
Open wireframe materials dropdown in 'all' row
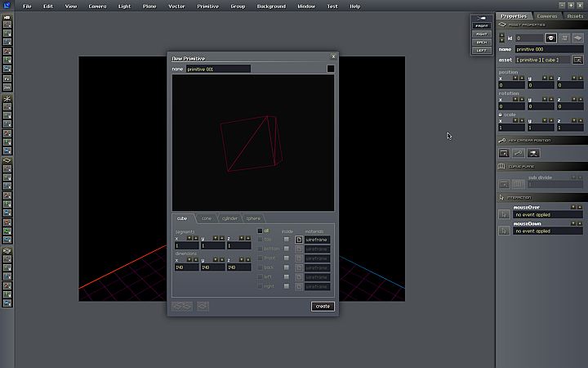coord(317,240)
